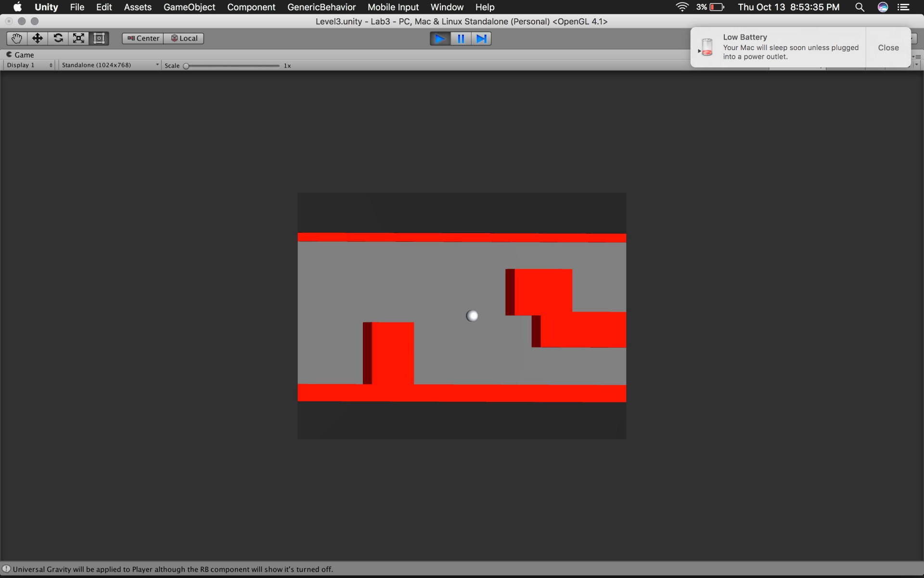Open the Assets menu
Screen dimensions: 924x578
coord(138,7)
